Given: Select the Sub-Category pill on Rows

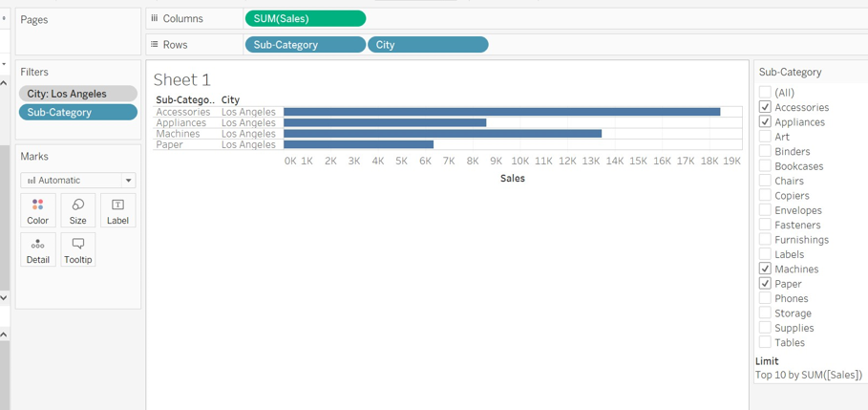Looking at the screenshot, I should (x=305, y=44).
